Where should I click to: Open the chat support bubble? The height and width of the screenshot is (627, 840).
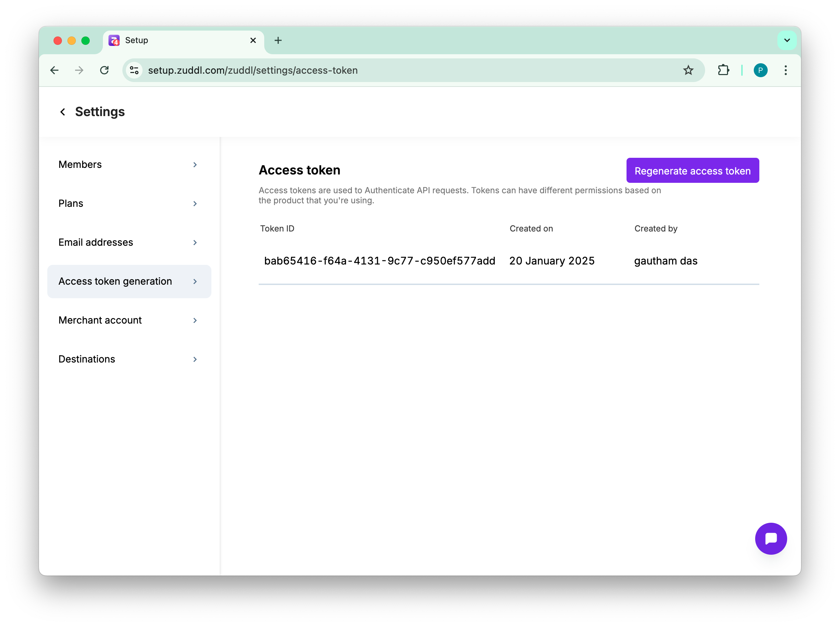click(x=770, y=538)
